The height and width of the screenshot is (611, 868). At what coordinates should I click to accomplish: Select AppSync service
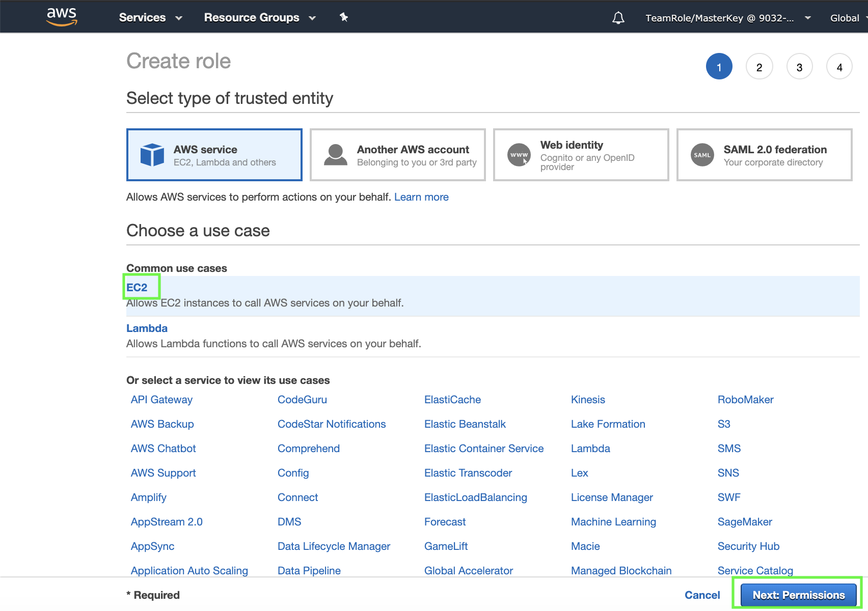click(152, 546)
